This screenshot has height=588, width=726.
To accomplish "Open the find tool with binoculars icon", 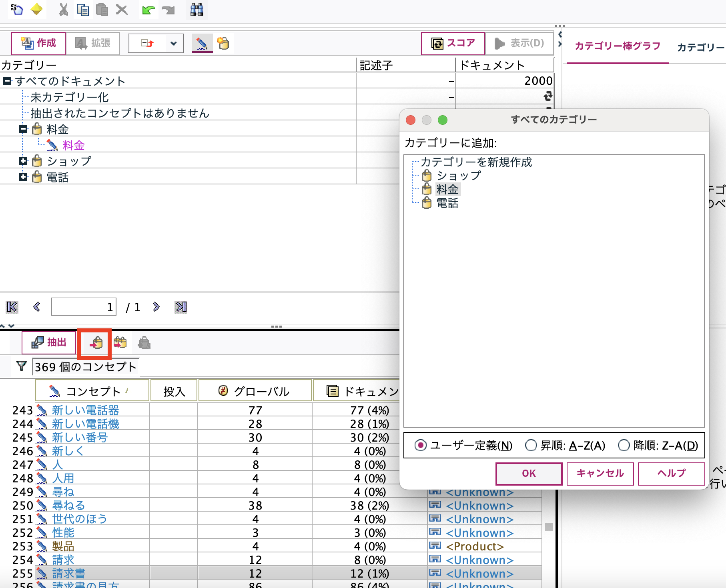I will [196, 10].
